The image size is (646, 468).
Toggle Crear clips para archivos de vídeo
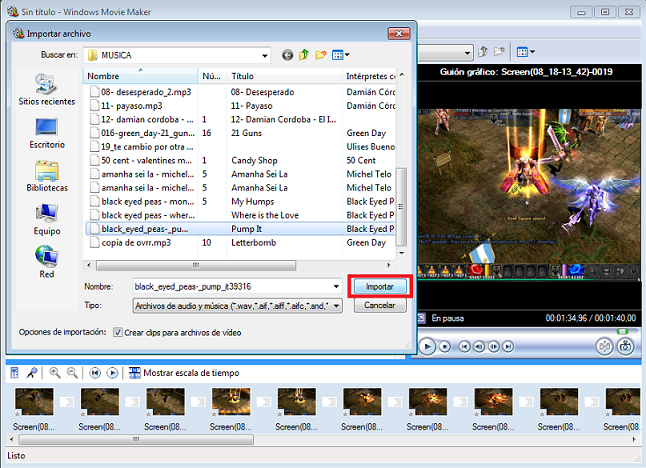pyautogui.click(x=118, y=332)
